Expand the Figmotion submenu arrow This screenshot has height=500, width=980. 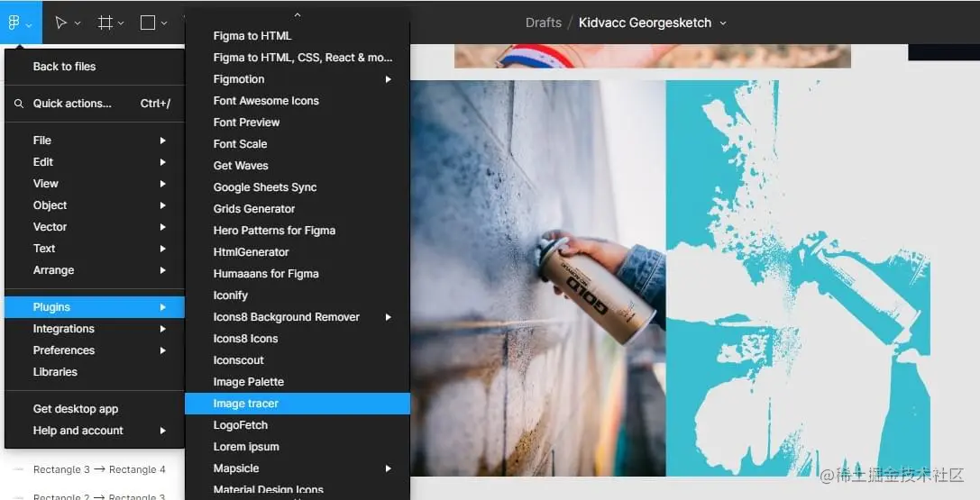[x=389, y=79]
